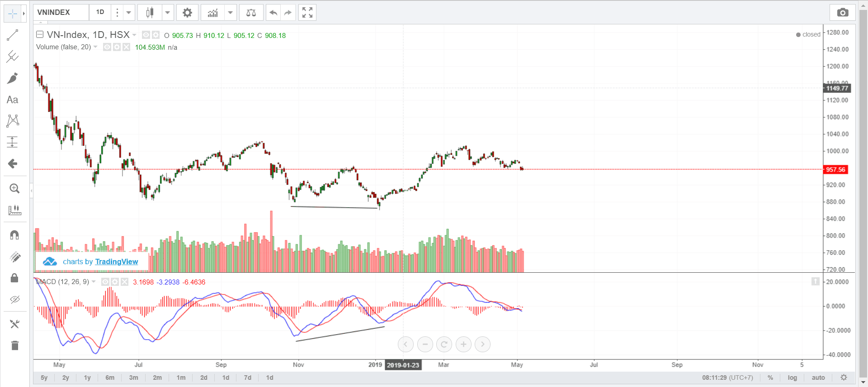Expand the indicators dropdown arrow
The image size is (868, 387).
point(231,12)
